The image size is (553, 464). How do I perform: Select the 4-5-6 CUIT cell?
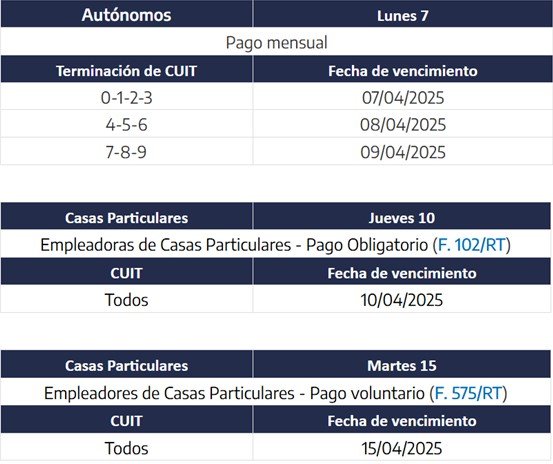pos(127,124)
